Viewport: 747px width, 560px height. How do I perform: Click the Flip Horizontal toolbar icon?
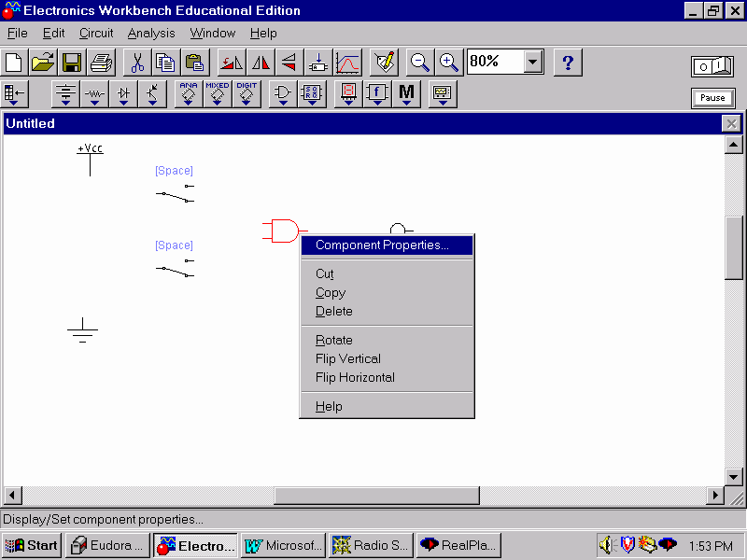(261, 63)
